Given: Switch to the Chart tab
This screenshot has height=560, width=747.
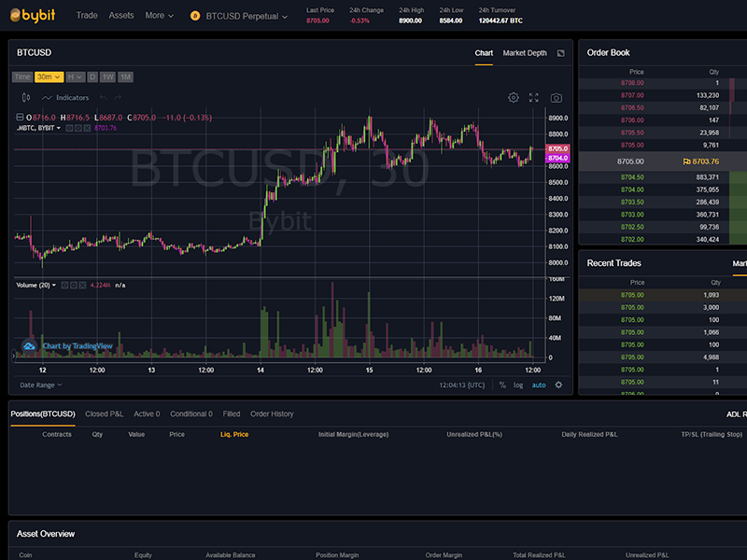Looking at the screenshot, I should 484,53.
